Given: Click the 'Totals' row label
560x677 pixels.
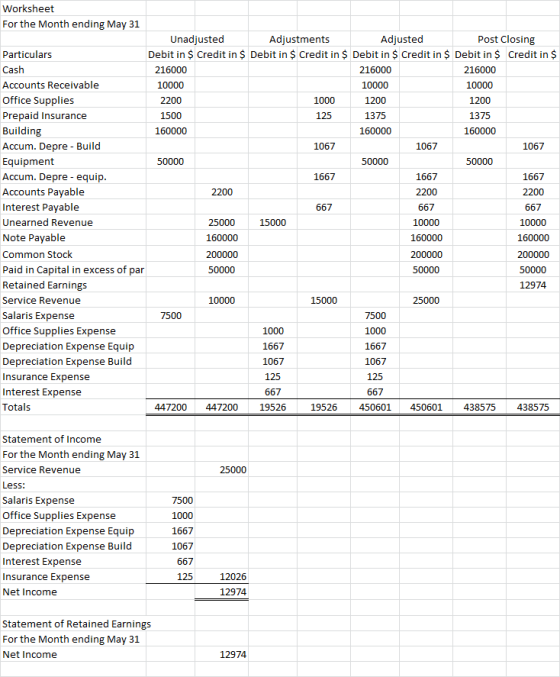Looking at the screenshot, I should tap(16, 407).
